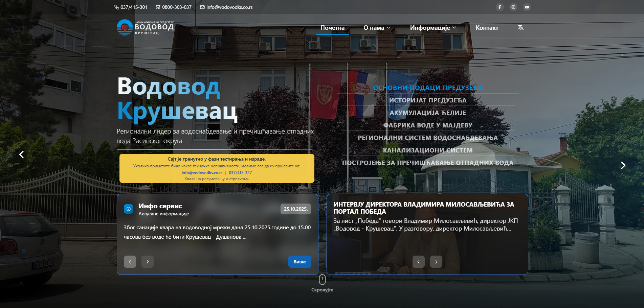Viewport: 644px width, 308px height.
Task: Open the Контакт menu item
Action: coord(487,28)
